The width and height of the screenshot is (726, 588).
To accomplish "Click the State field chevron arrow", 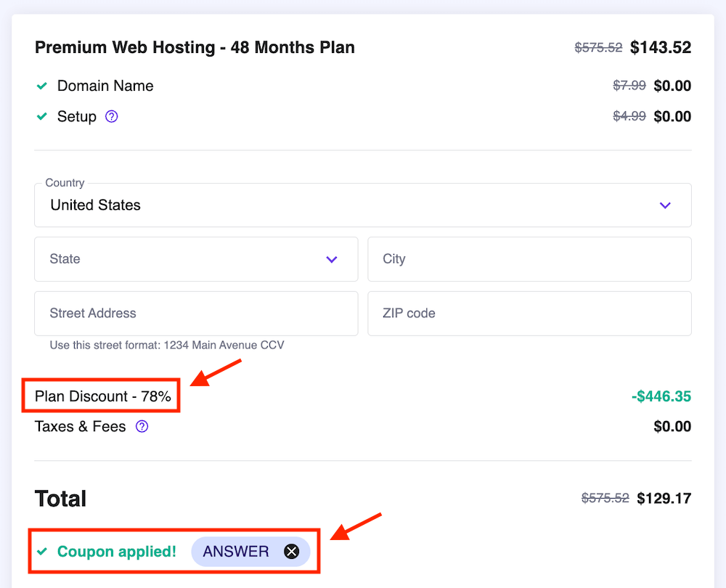I will click(332, 259).
